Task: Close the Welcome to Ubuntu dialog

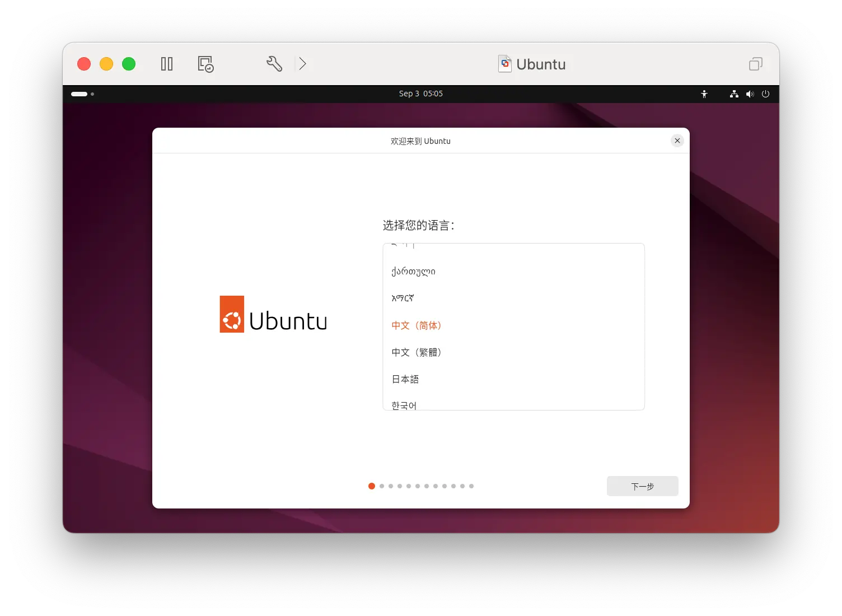Action: click(677, 141)
